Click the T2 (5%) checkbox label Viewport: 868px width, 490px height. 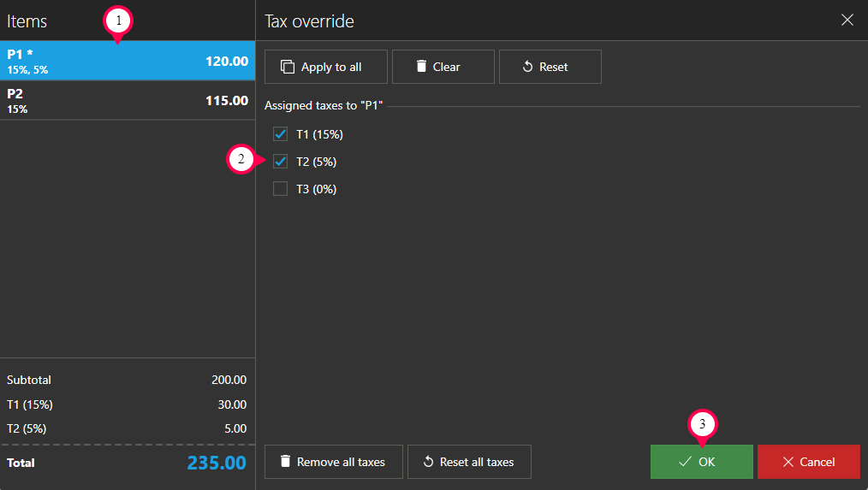point(316,162)
